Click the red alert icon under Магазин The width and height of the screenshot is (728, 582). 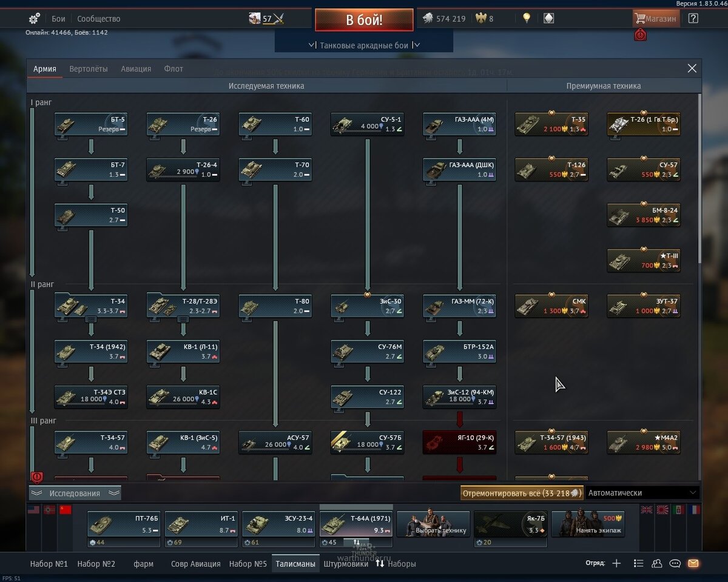click(640, 35)
